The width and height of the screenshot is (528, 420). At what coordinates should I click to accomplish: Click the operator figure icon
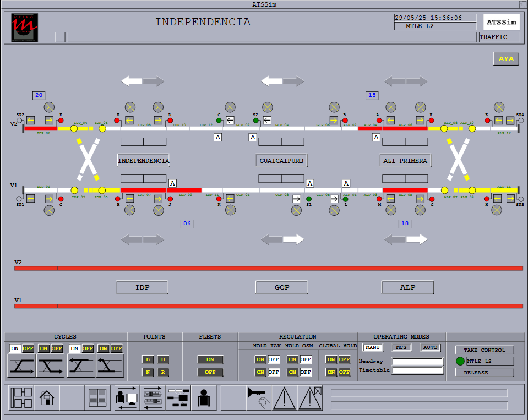(x=204, y=397)
